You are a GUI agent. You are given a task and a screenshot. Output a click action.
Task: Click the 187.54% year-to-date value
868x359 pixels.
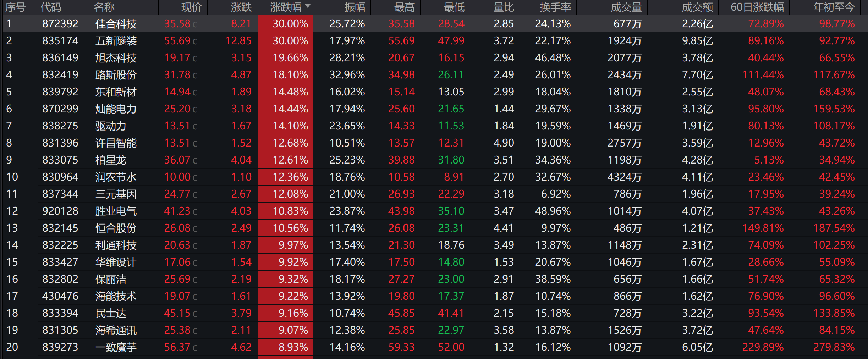(834, 228)
